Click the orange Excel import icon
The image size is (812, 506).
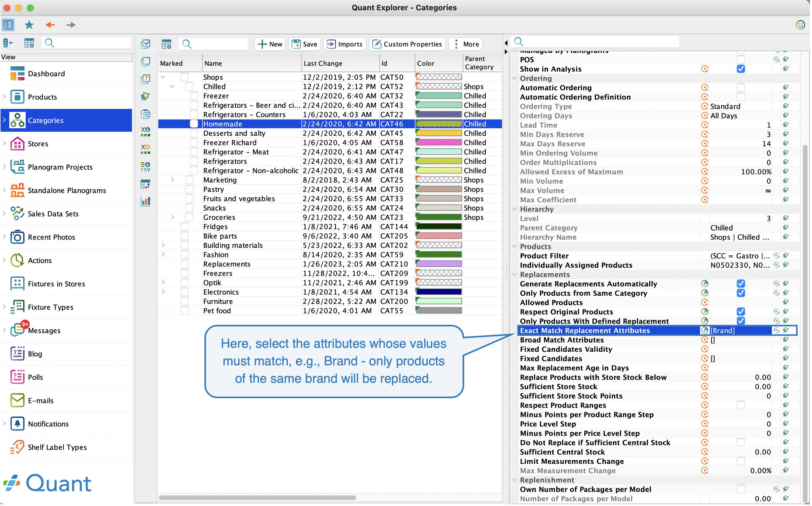146,149
